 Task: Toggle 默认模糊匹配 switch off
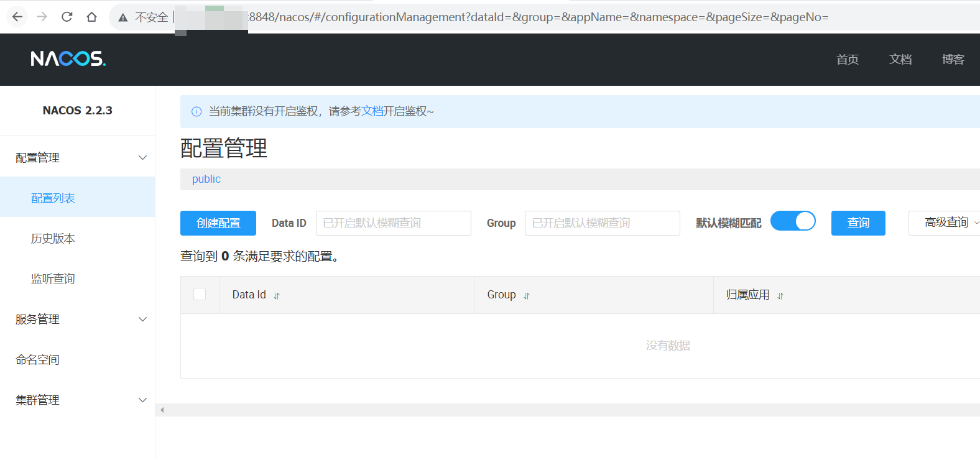tap(793, 221)
